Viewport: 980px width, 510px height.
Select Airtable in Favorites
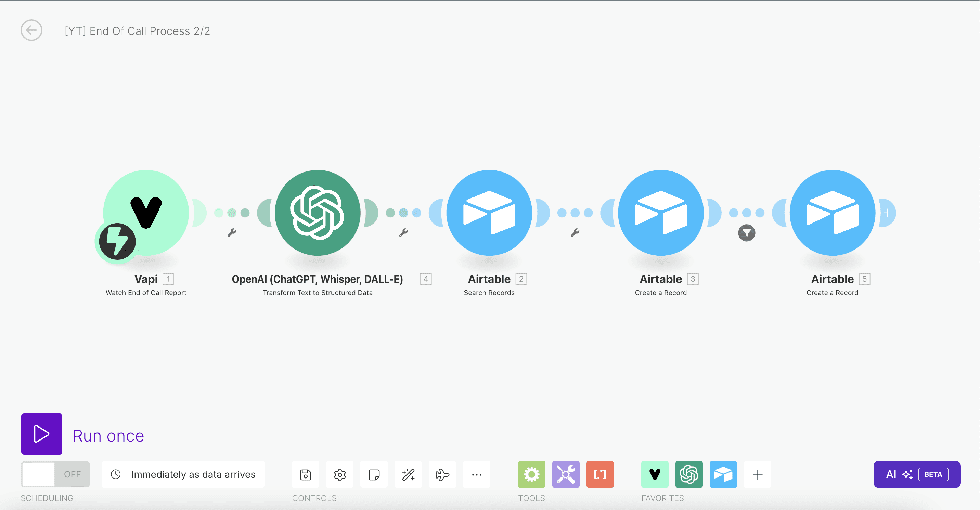(723, 474)
